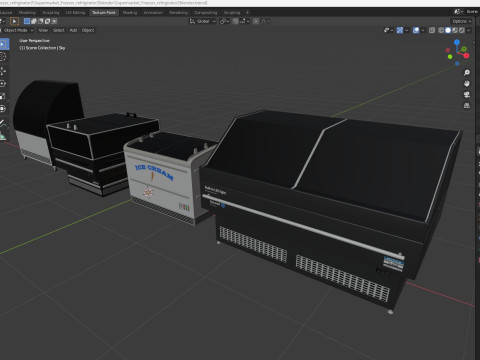
Task: Select the Move tool
Action: (3, 70)
